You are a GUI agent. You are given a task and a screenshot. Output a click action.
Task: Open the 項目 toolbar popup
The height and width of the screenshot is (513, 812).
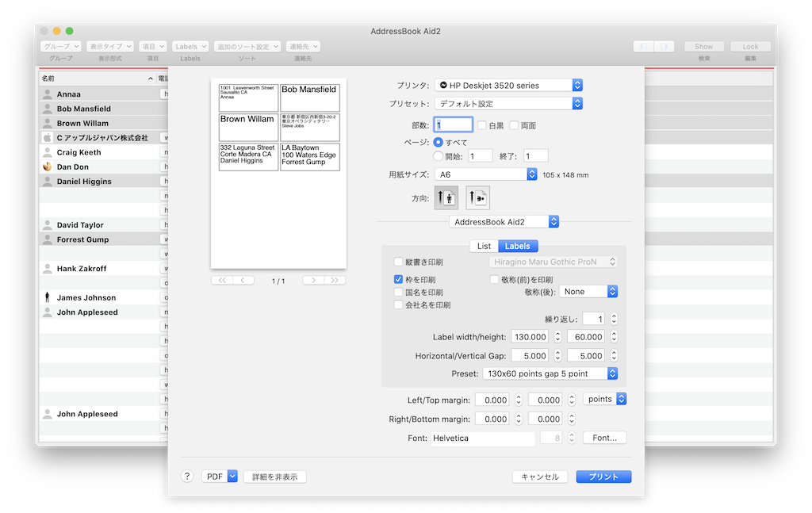pos(153,47)
